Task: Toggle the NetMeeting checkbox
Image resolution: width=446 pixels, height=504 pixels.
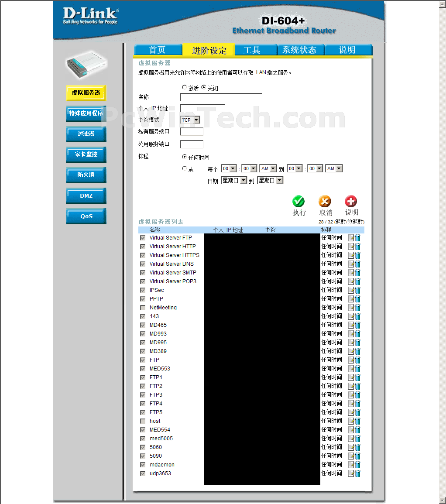Action: point(143,308)
